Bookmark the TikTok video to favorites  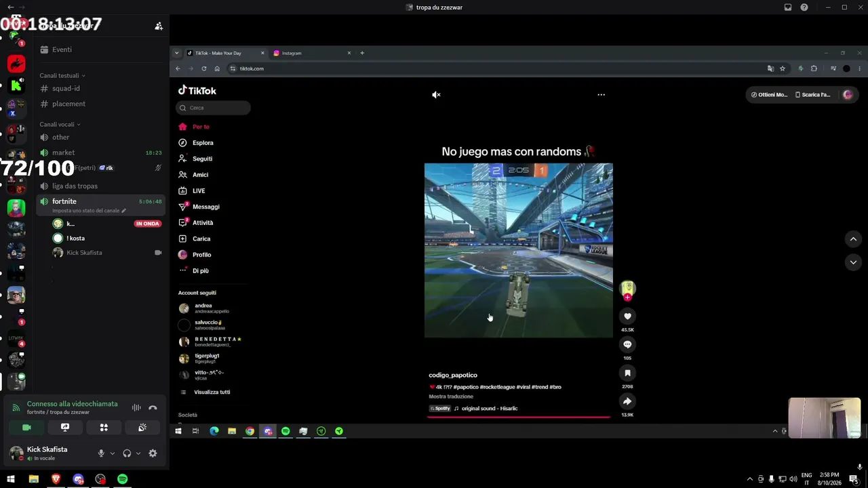click(627, 373)
